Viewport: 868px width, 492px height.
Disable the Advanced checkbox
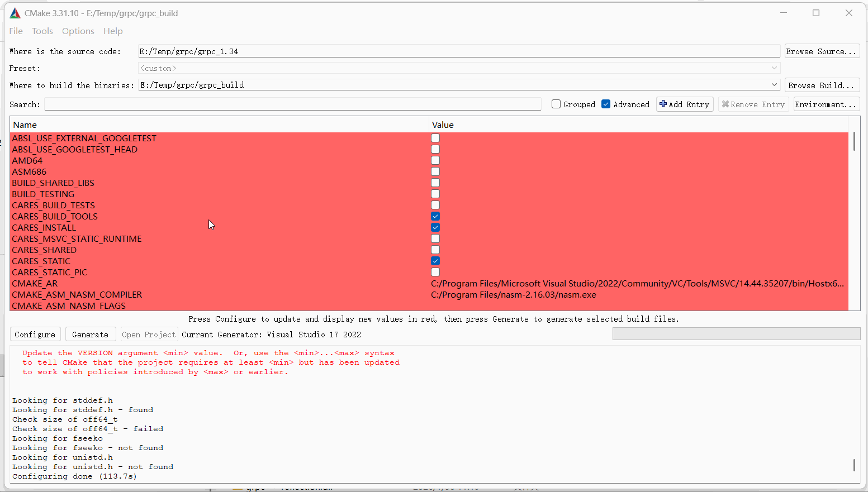[x=606, y=104]
